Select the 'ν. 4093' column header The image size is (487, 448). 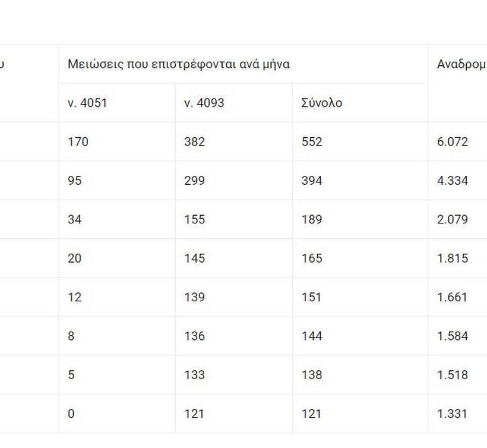pos(204,103)
